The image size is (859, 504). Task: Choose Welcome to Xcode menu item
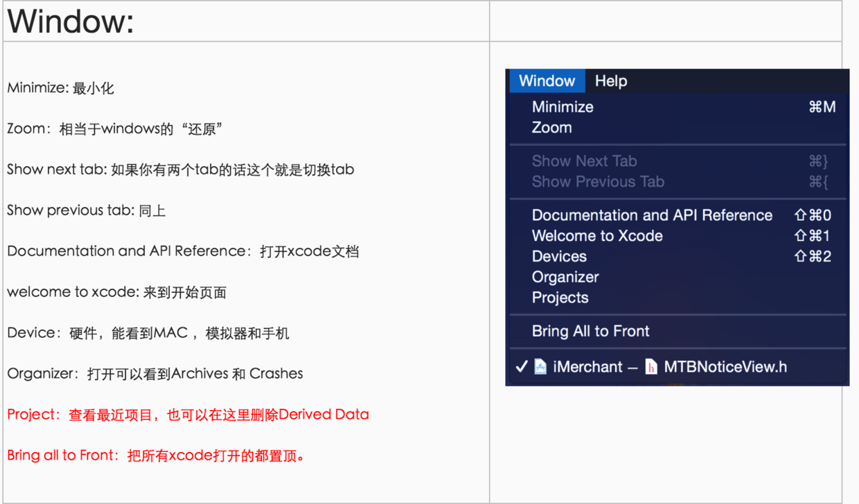[x=678, y=235]
